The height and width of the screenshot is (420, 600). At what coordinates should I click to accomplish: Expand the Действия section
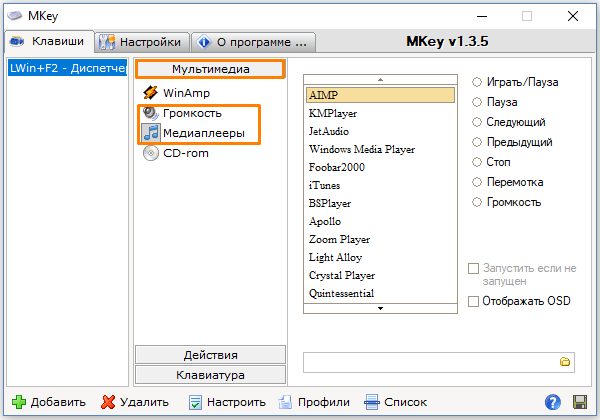click(210, 355)
